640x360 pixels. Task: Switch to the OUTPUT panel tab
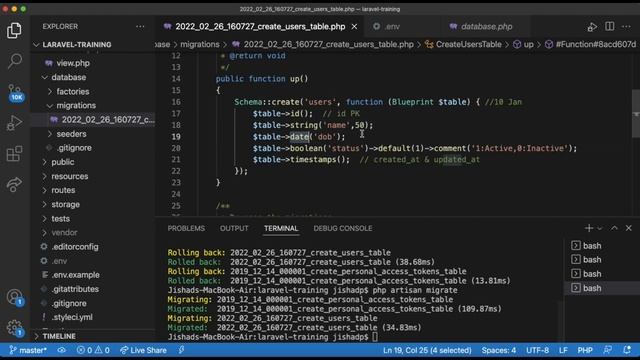tap(234, 229)
